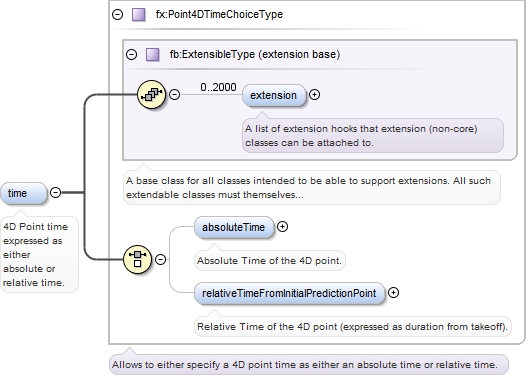Expand the absoluteTime element
The height and width of the screenshot is (378, 527).
pyautogui.click(x=282, y=227)
